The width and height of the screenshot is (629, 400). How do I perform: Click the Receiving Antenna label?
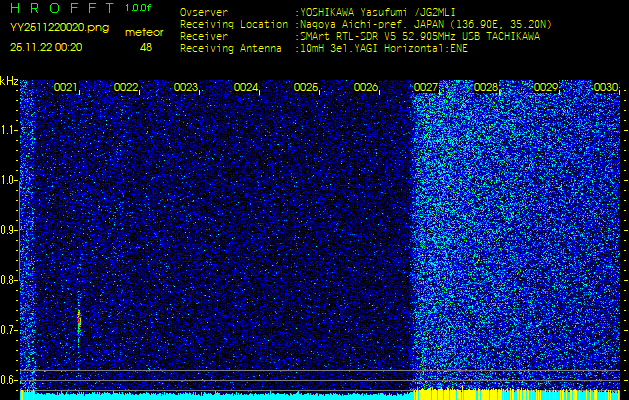[x=231, y=49]
